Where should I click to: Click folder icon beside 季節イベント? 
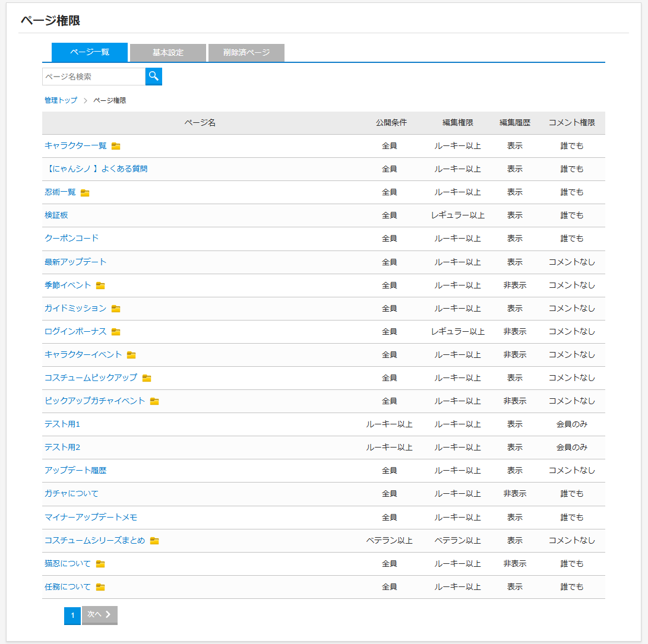100,285
